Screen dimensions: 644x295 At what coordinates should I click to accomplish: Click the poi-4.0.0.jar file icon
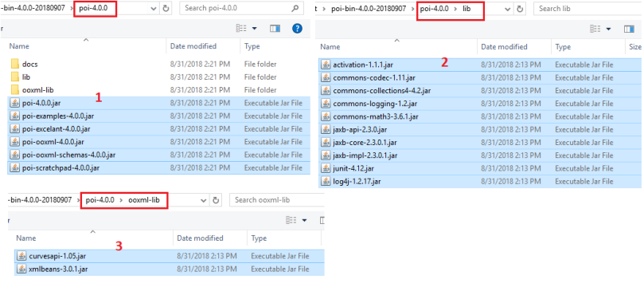pos(15,103)
